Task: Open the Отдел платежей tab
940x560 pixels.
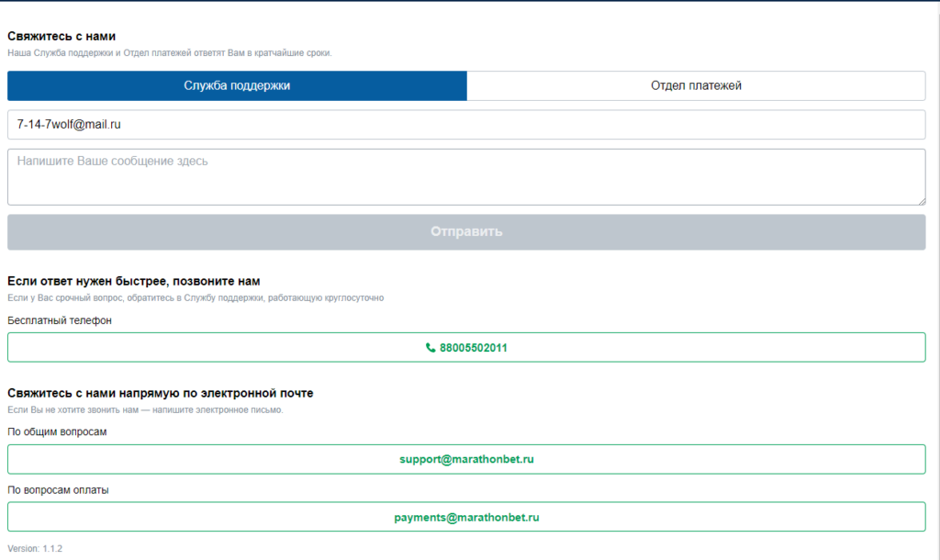Action: click(x=696, y=85)
